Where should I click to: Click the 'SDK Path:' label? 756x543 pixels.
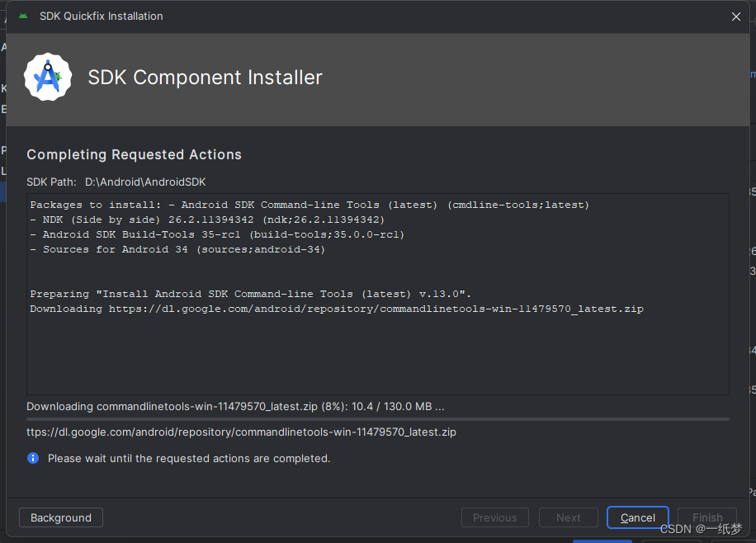point(51,182)
